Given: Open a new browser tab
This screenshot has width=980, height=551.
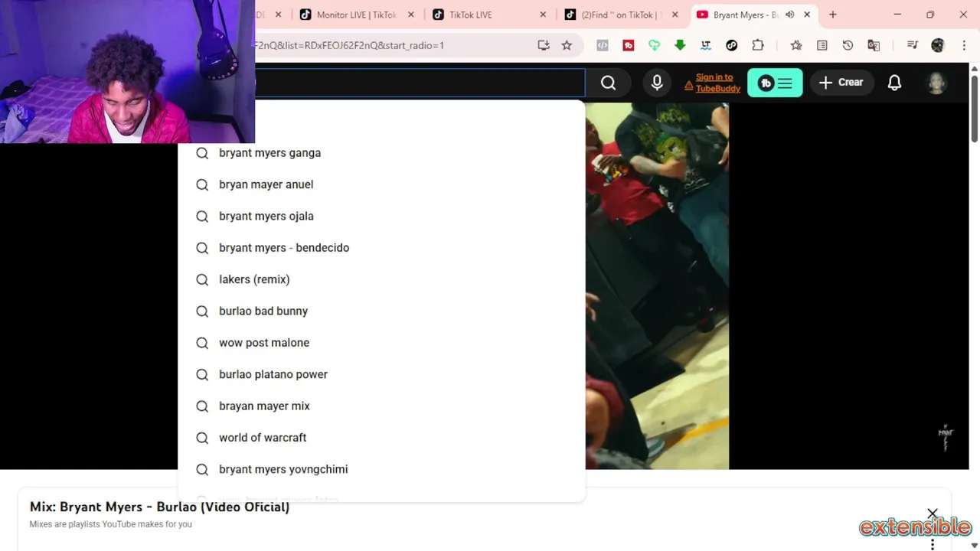Looking at the screenshot, I should (x=833, y=15).
